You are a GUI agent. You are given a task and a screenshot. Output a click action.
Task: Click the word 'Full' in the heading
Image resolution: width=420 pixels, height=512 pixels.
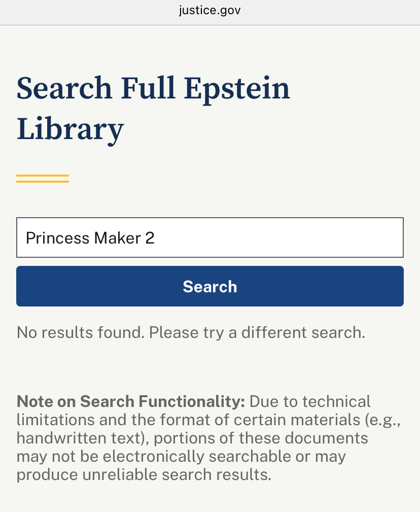[x=148, y=88]
